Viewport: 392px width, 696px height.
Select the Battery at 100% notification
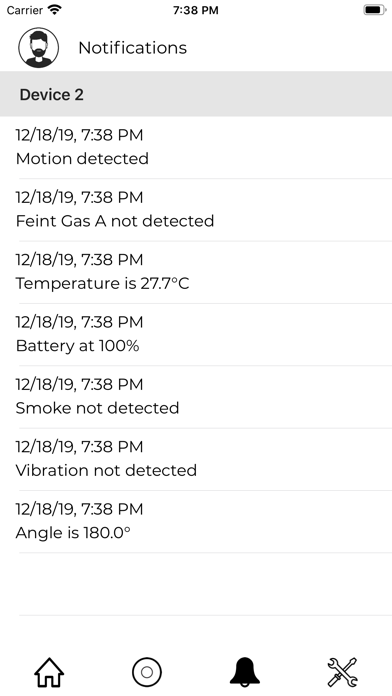[196, 335]
